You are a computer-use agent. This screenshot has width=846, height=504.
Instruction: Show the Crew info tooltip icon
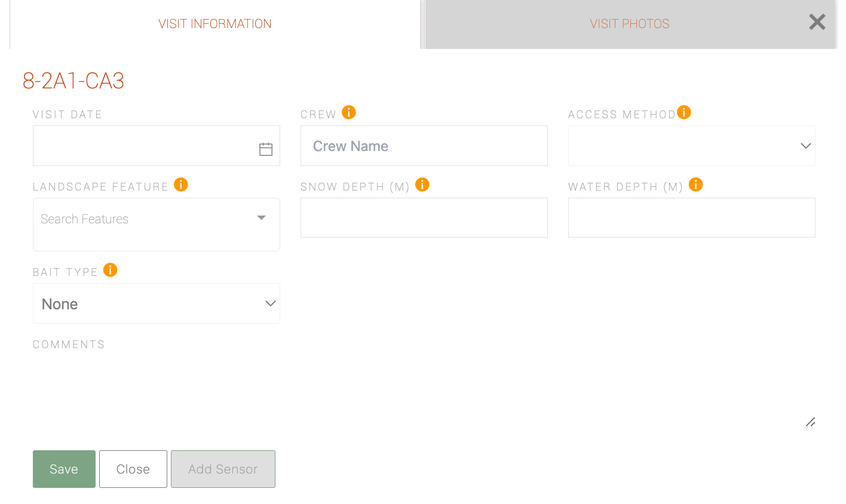pyautogui.click(x=349, y=112)
